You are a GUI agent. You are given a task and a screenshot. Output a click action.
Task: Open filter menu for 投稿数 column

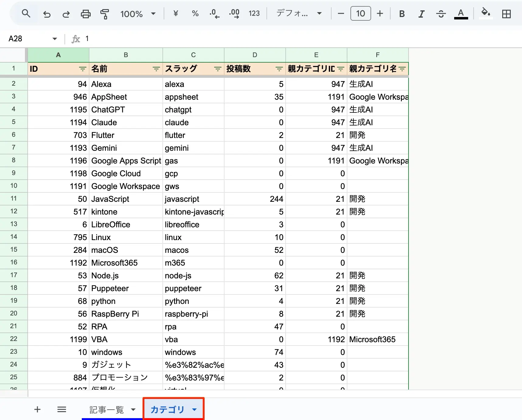point(279,69)
